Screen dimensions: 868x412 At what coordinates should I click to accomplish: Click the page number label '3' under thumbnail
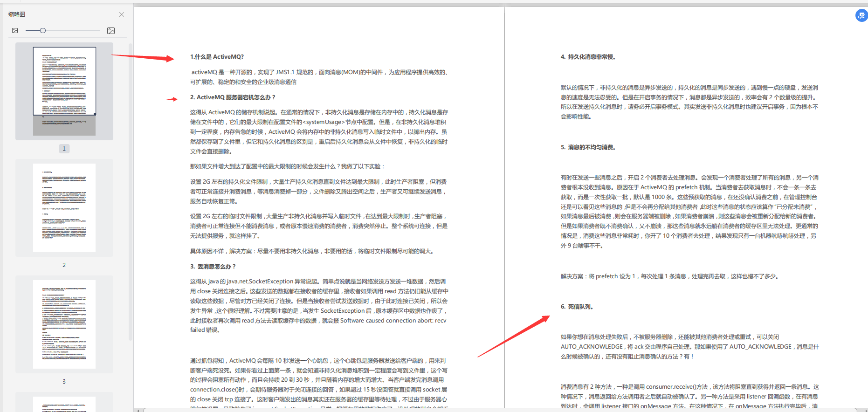tap(64, 382)
